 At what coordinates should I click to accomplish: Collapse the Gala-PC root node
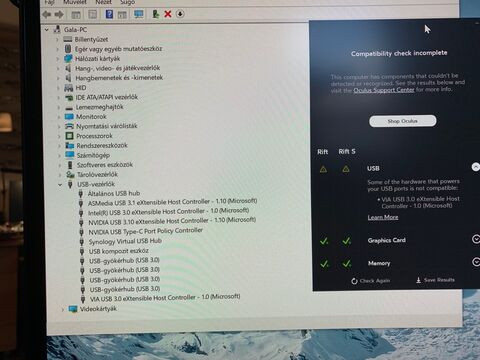click(47, 30)
